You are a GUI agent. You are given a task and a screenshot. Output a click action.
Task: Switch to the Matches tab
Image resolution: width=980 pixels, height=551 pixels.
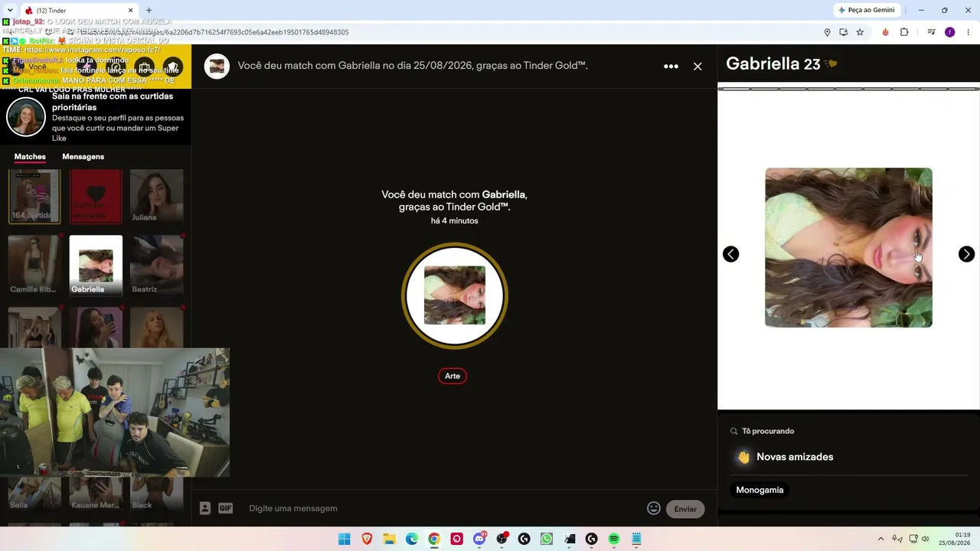pos(30,157)
